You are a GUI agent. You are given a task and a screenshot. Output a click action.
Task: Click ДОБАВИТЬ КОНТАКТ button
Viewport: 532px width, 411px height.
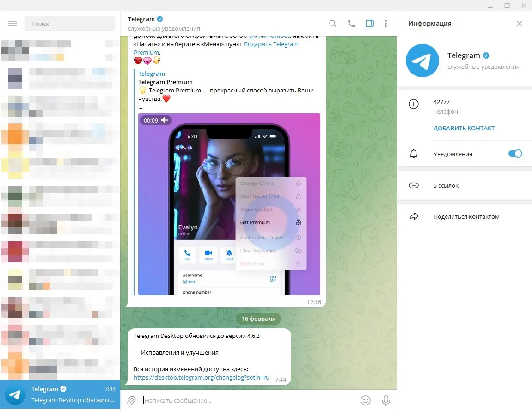(464, 128)
